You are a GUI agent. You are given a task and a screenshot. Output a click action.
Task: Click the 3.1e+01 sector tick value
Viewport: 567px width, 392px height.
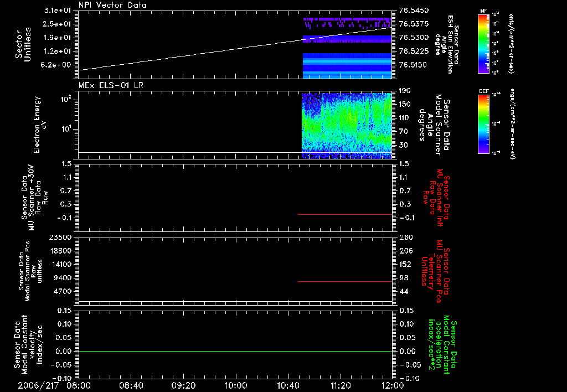(x=58, y=11)
